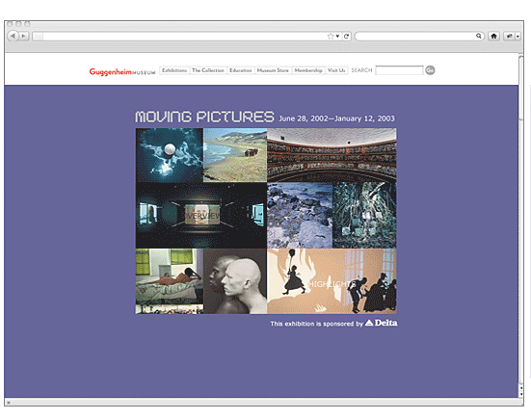The height and width of the screenshot is (420, 531).
Task: Bookmark page with the star icon
Action: [x=331, y=37]
